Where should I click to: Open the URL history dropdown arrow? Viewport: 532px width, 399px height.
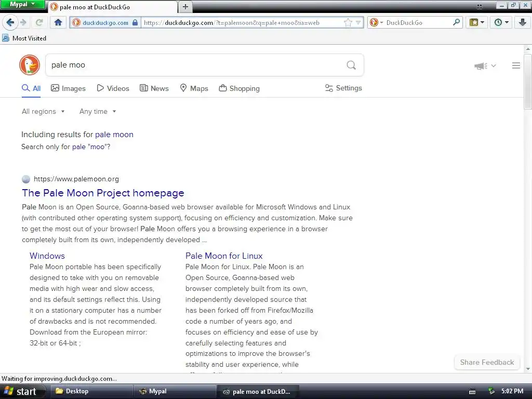pos(358,23)
